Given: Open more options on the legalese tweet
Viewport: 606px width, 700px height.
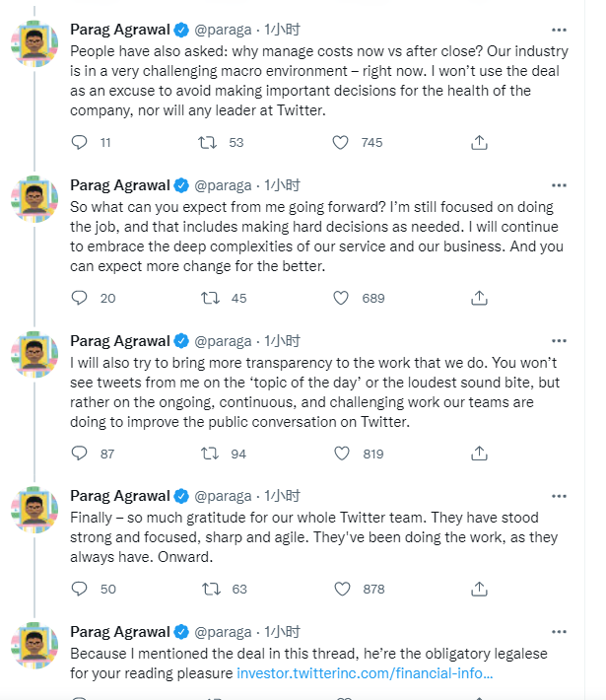Looking at the screenshot, I should point(559,631).
